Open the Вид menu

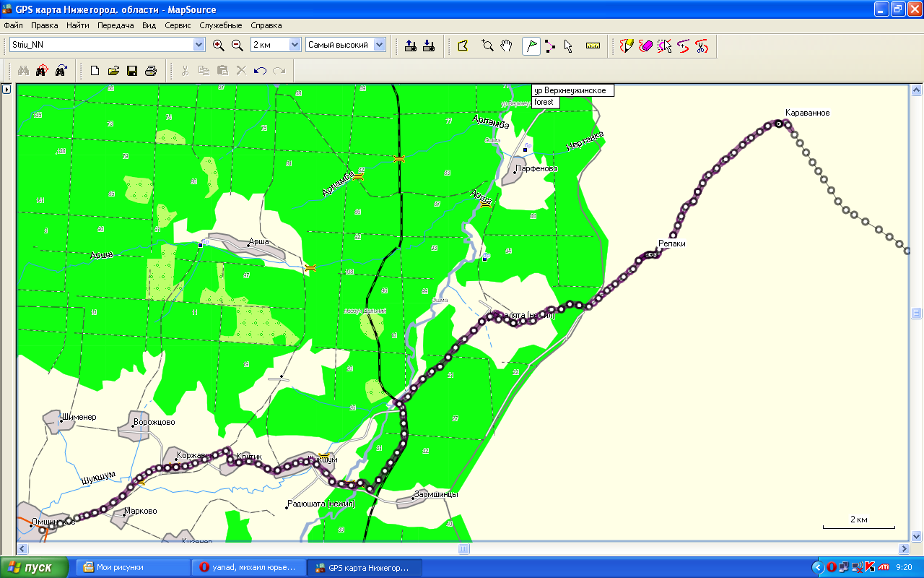149,25
